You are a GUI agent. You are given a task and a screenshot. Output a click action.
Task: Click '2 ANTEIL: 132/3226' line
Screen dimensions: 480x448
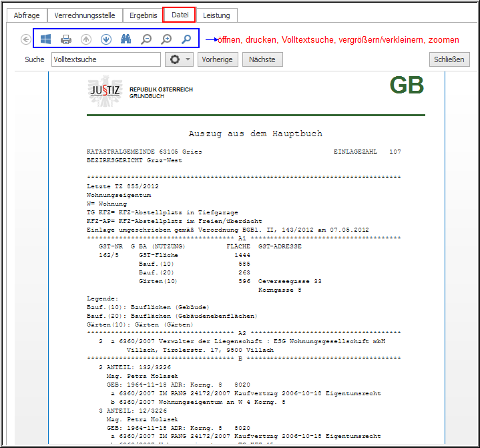click(135, 367)
